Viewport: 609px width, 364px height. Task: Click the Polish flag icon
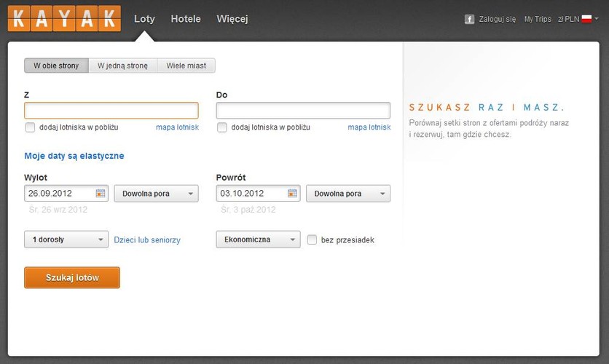(x=586, y=19)
